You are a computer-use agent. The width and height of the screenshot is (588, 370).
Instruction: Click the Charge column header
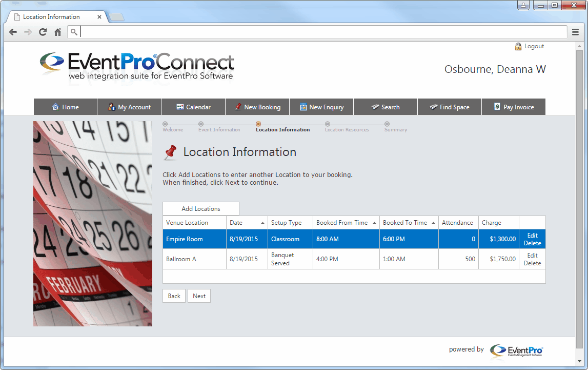[x=499, y=223]
